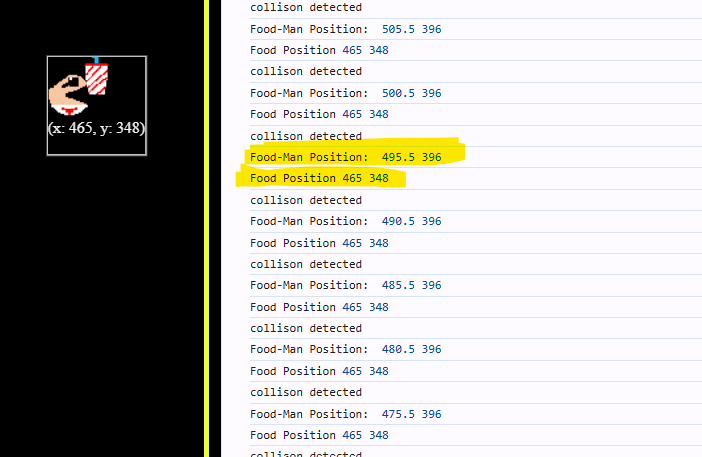Click the blue 396 value in the 480.5 line
The image size is (702, 457).
point(431,349)
